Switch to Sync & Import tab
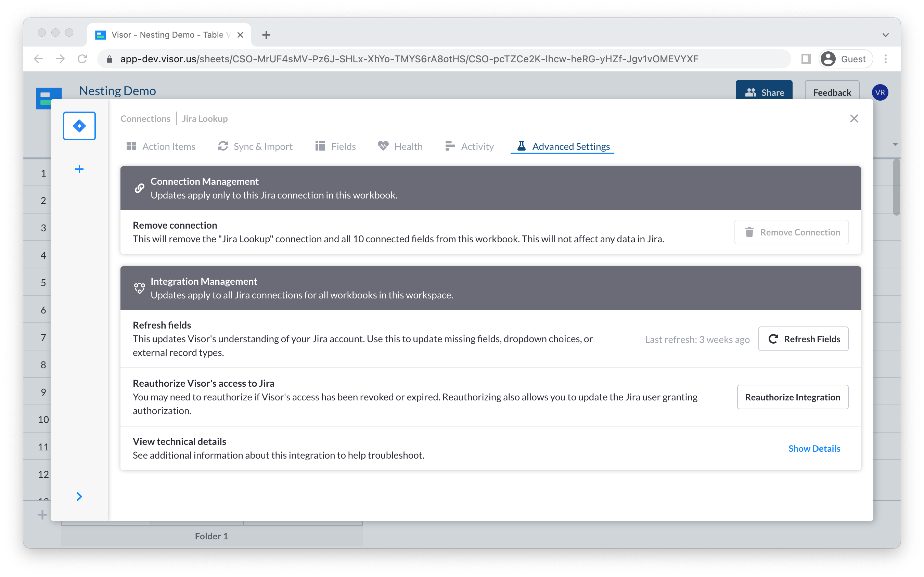The width and height of the screenshot is (924, 577). [255, 146]
